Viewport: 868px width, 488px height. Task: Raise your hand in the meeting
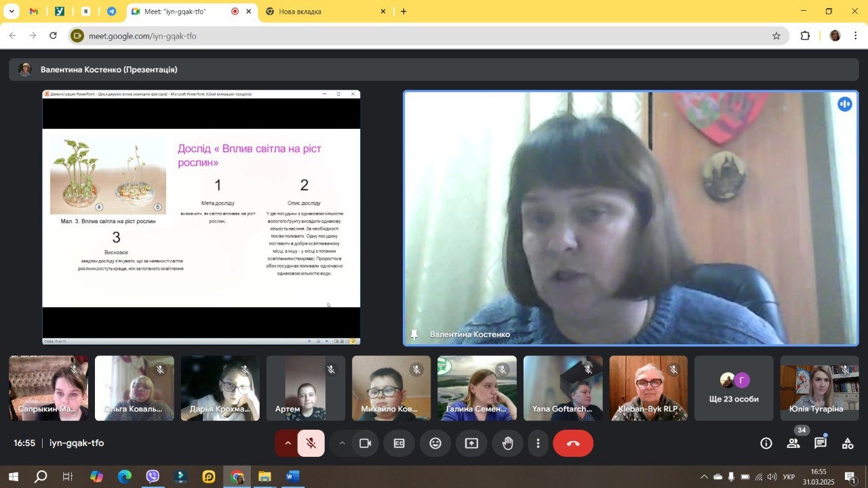coord(507,443)
